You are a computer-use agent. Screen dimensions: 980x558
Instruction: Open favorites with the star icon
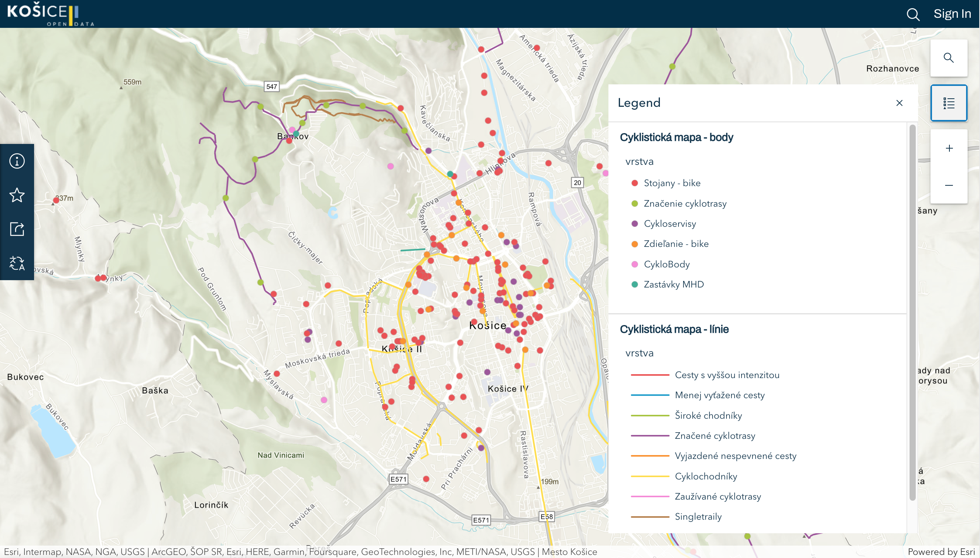click(17, 195)
